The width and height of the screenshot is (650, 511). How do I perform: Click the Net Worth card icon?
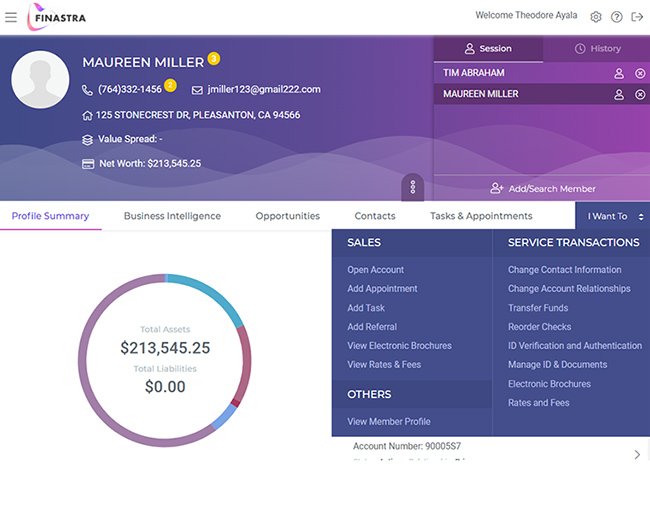click(87, 164)
